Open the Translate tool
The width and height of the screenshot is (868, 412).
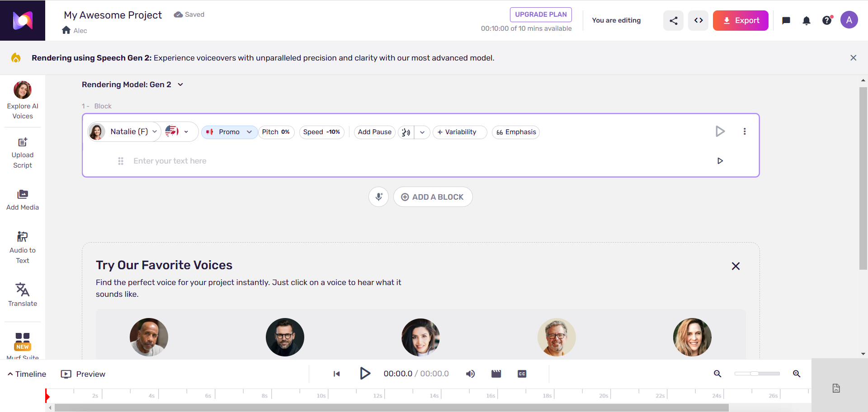(x=23, y=295)
